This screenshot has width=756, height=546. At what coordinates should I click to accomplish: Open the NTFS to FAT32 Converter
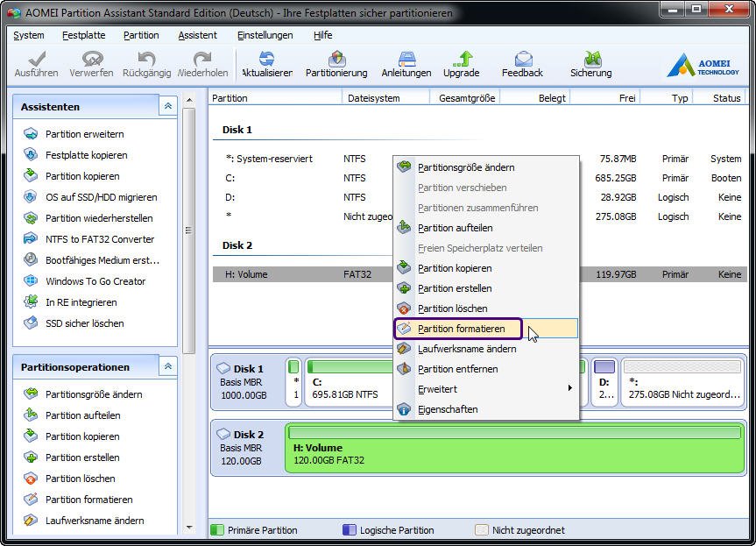point(100,239)
